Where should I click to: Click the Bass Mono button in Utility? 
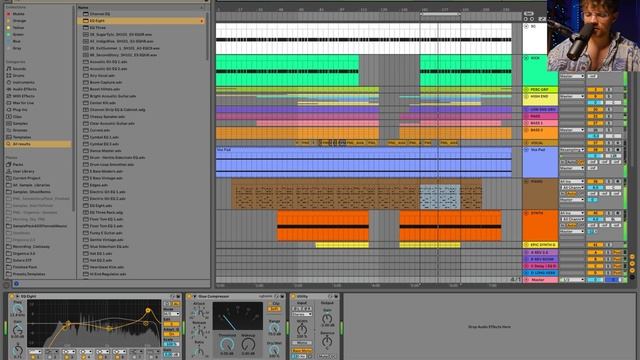[302, 351]
